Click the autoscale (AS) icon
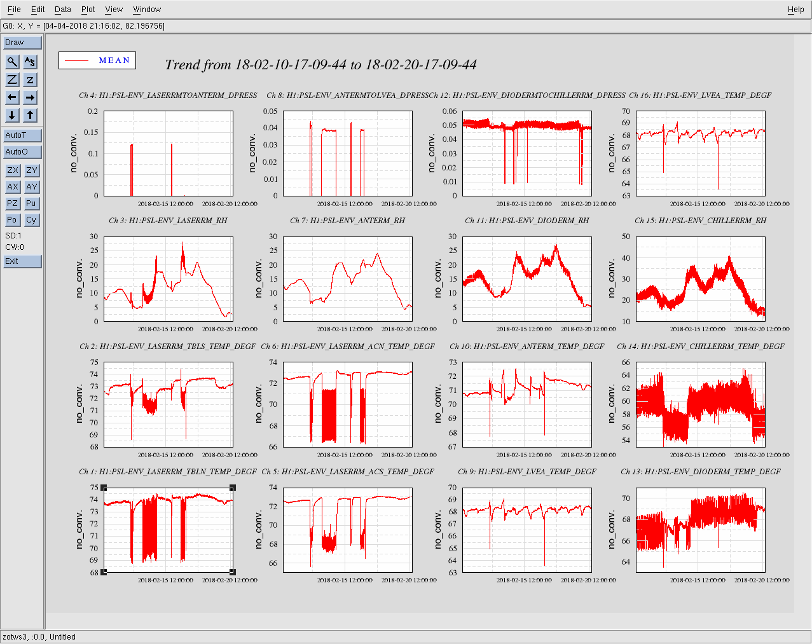Image resolution: width=812 pixels, height=644 pixels. coord(30,62)
